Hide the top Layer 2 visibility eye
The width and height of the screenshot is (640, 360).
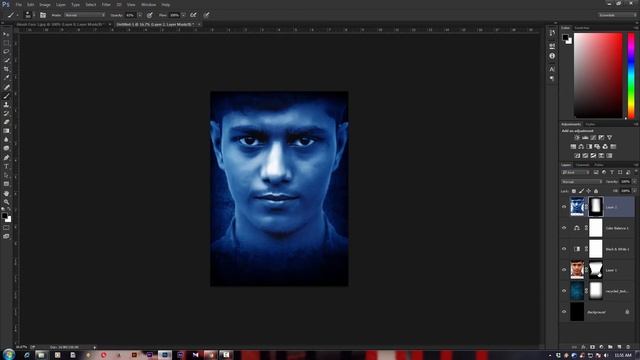[x=564, y=207]
